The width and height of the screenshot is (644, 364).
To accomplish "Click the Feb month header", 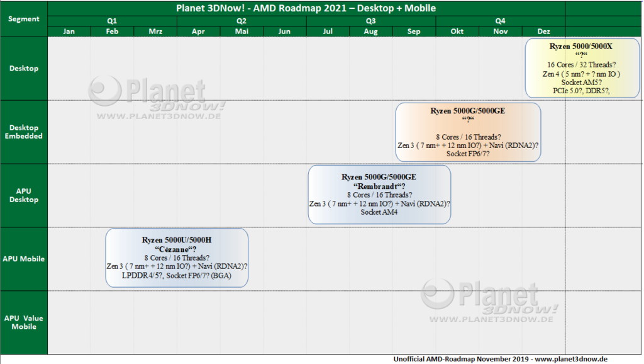I will click(x=112, y=31).
